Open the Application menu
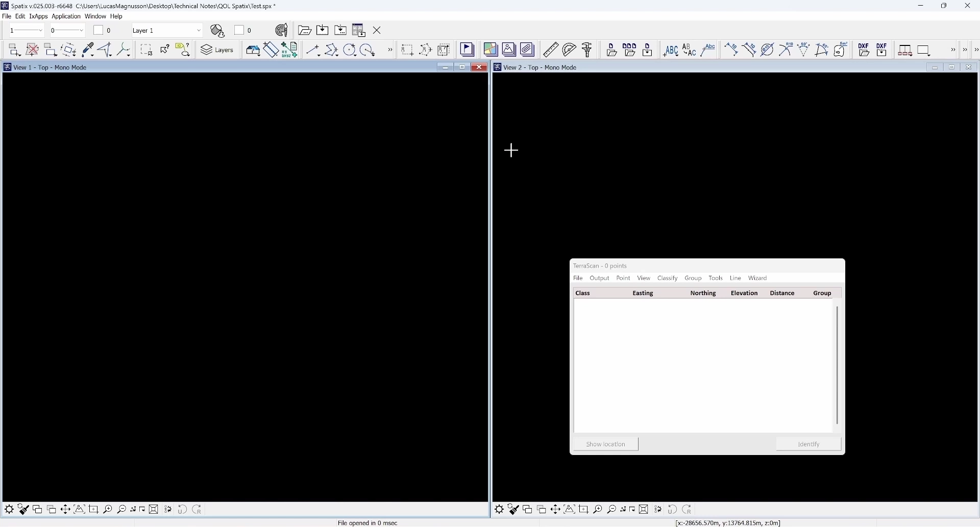 pyautogui.click(x=66, y=16)
